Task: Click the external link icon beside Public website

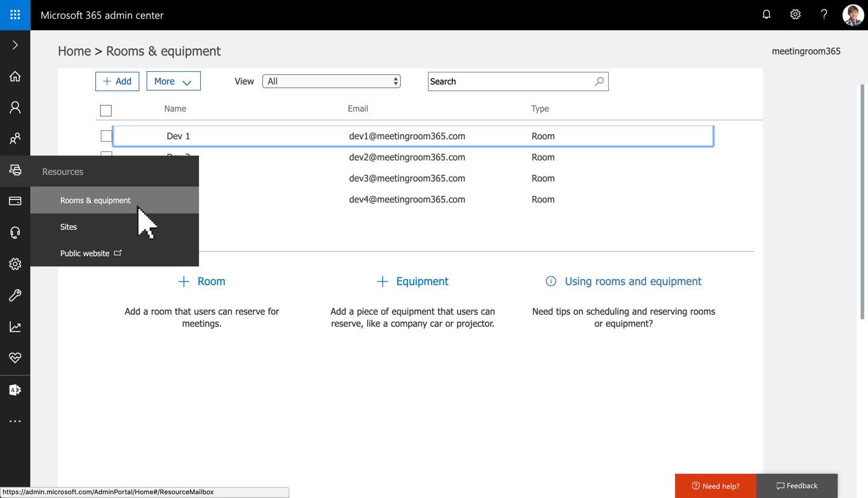Action: [118, 253]
